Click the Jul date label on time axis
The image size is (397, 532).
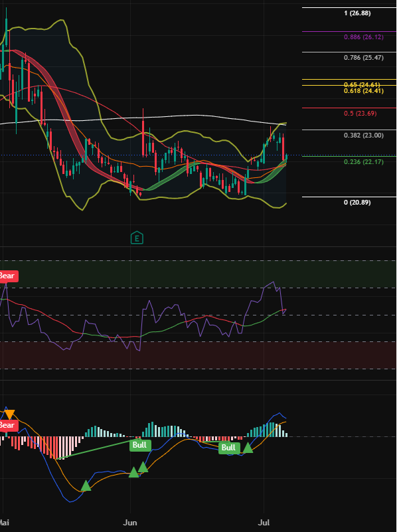264,523
